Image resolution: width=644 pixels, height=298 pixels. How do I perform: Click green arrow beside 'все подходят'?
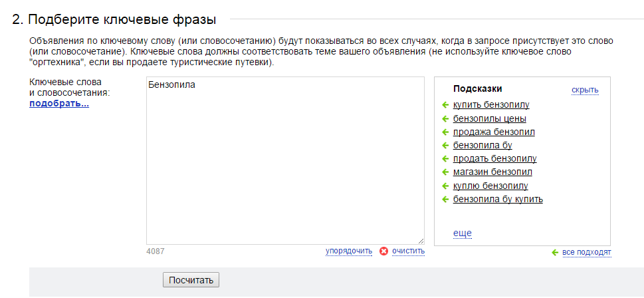pyautogui.click(x=556, y=252)
